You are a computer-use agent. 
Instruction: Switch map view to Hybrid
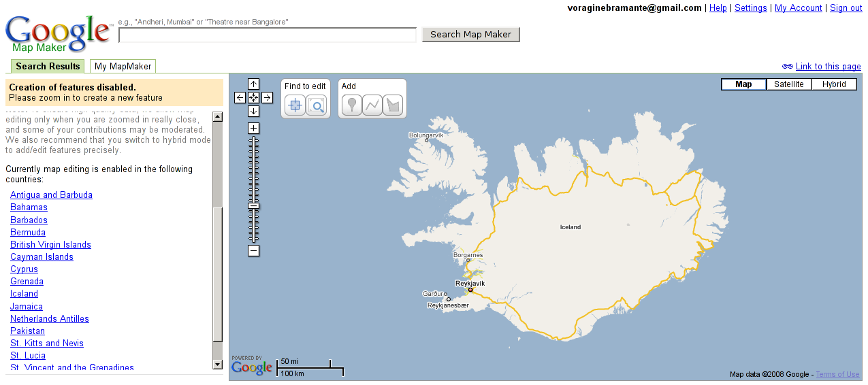[x=833, y=84]
